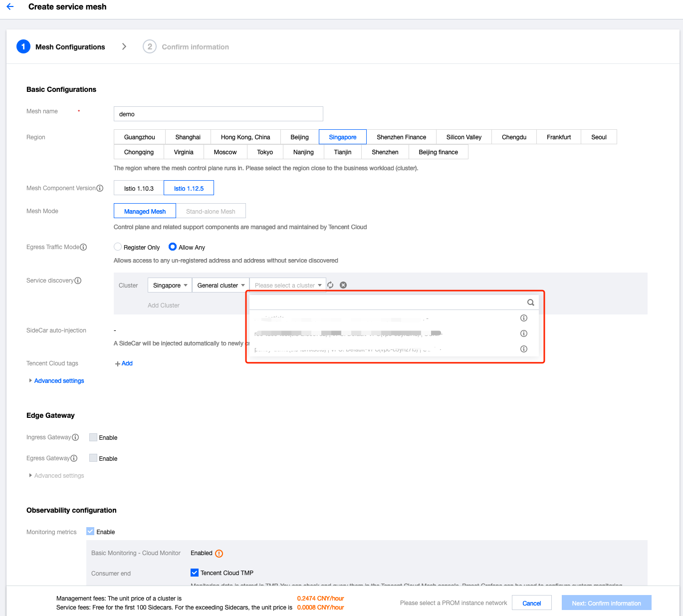Click Add link for Tencent Cloud tags
The image size is (683, 616).
[x=124, y=363]
